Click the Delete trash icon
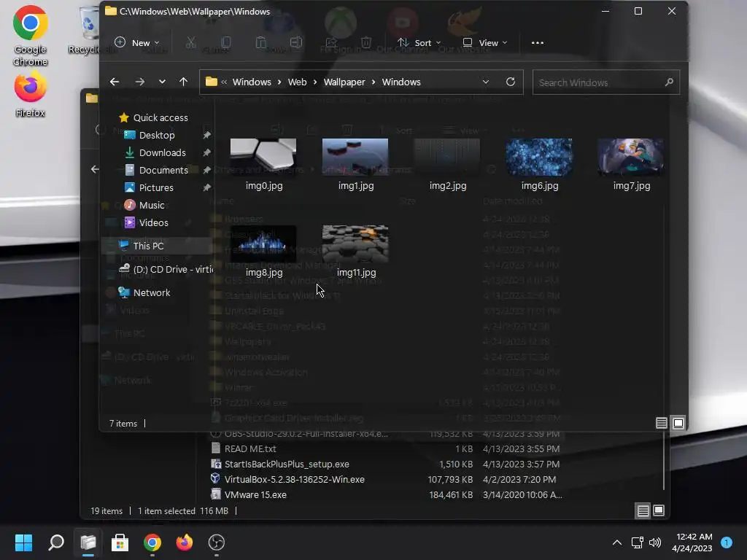The height and width of the screenshot is (560, 747). [366, 43]
